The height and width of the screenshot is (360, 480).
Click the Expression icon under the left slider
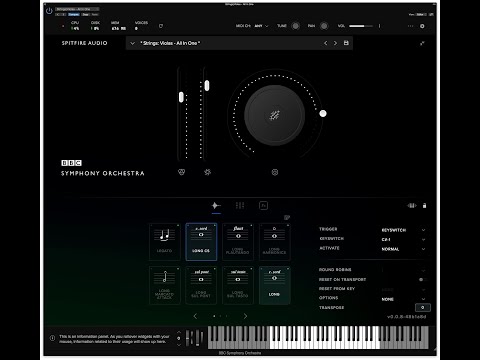(181, 172)
